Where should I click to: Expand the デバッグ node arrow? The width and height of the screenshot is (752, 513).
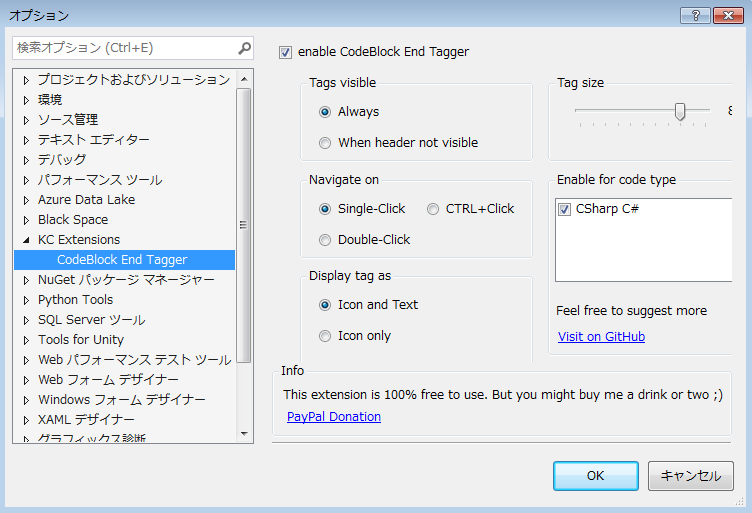[x=26, y=160]
